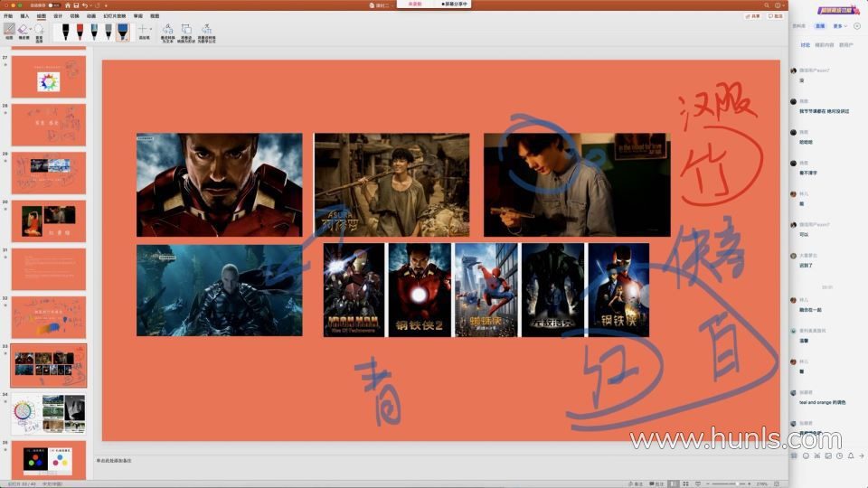
Task: Open the eraser options dropdown arrow
Action: [31, 29]
